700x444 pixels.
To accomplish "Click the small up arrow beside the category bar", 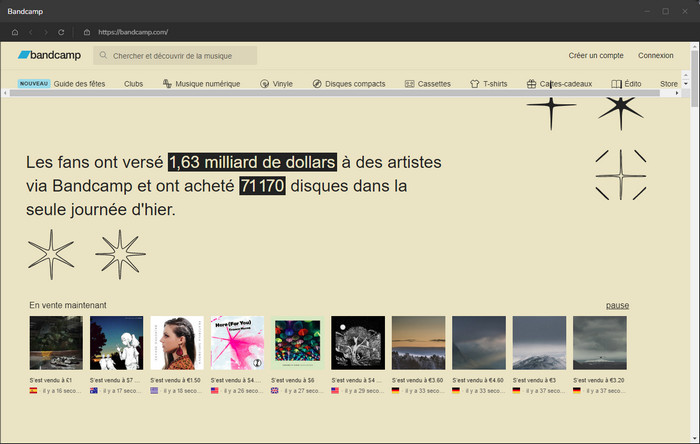I will tap(686, 74).
